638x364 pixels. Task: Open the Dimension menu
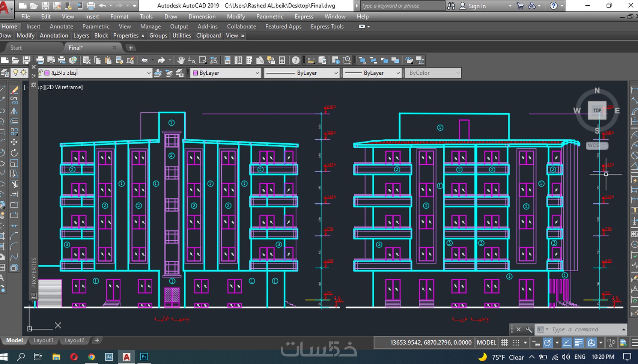(x=202, y=17)
